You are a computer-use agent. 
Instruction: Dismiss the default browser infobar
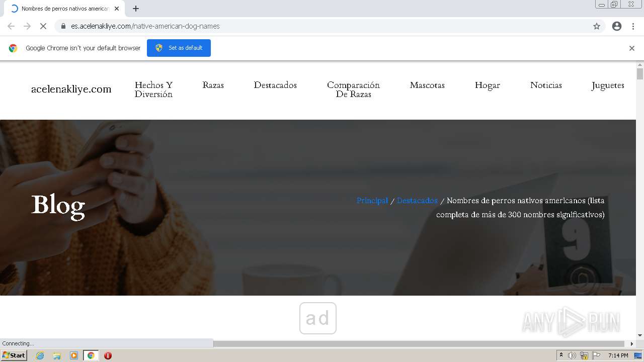632,48
